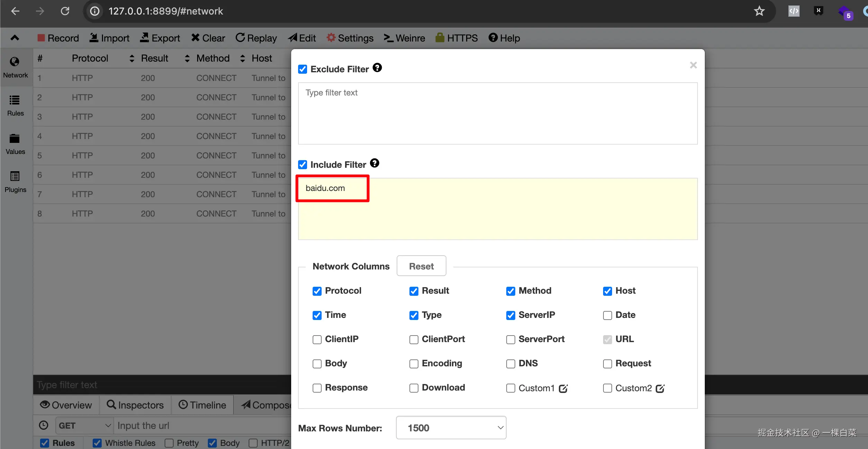
Task: Collapse the toolbar with up chevron
Action: pyautogui.click(x=15, y=38)
